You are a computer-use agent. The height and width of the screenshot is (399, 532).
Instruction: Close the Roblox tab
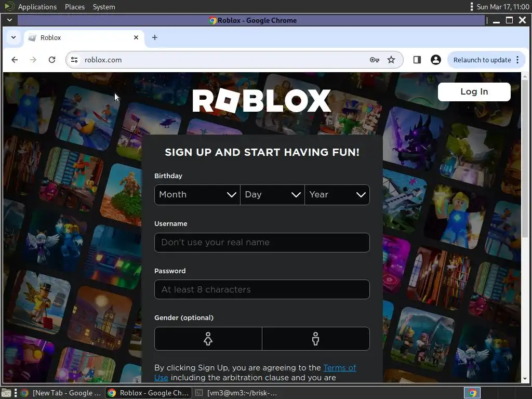[x=136, y=37]
